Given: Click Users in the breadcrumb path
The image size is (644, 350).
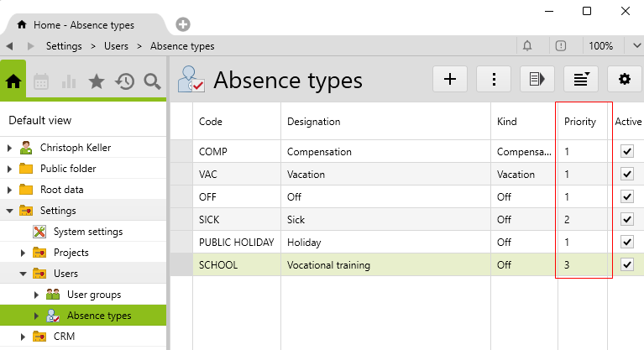Looking at the screenshot, I should [116, 46].
